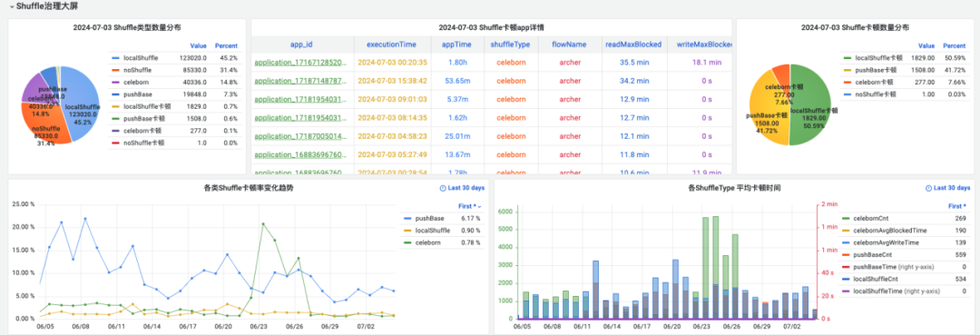This screenshot has height=335, width=980.
Task: Sort the trend legend by the First column
Action: 468,205
